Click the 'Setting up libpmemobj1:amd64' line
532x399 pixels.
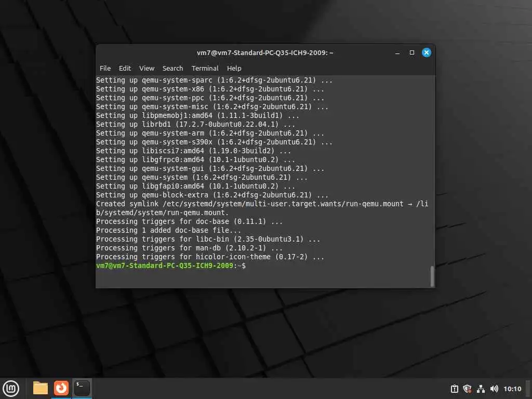[x=197, y=116]
